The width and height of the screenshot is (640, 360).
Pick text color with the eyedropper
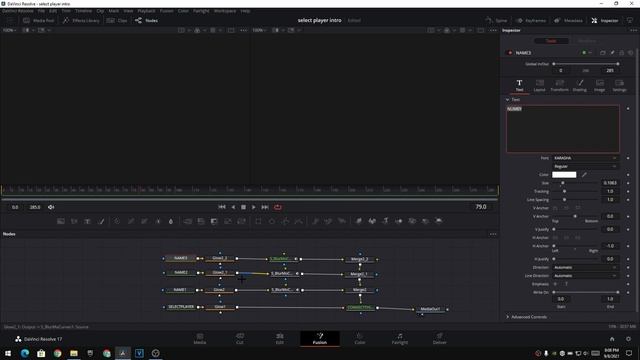click(584, 175)
